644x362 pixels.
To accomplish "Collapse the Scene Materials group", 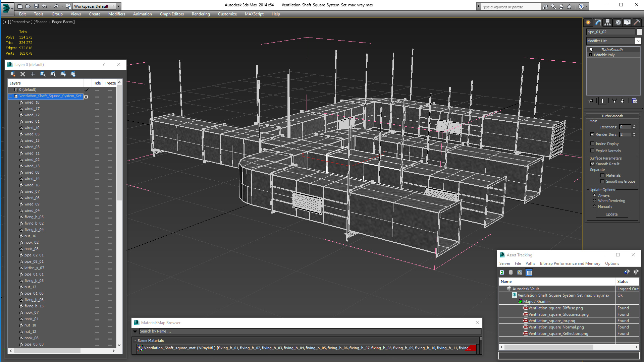I will [135, 341].
